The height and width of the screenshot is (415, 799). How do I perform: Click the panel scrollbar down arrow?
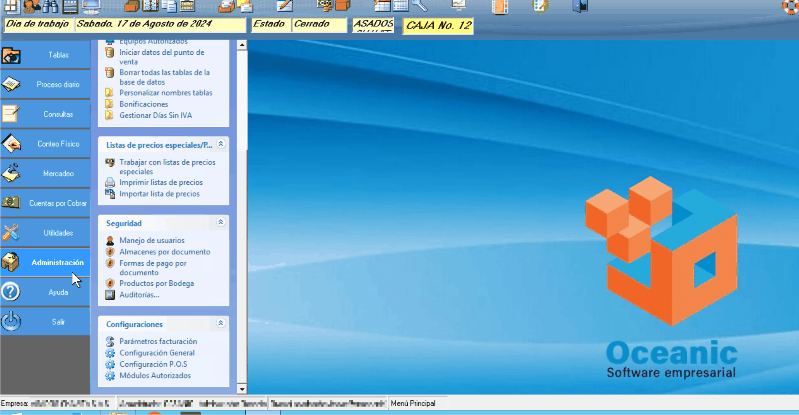pos(240,387)
